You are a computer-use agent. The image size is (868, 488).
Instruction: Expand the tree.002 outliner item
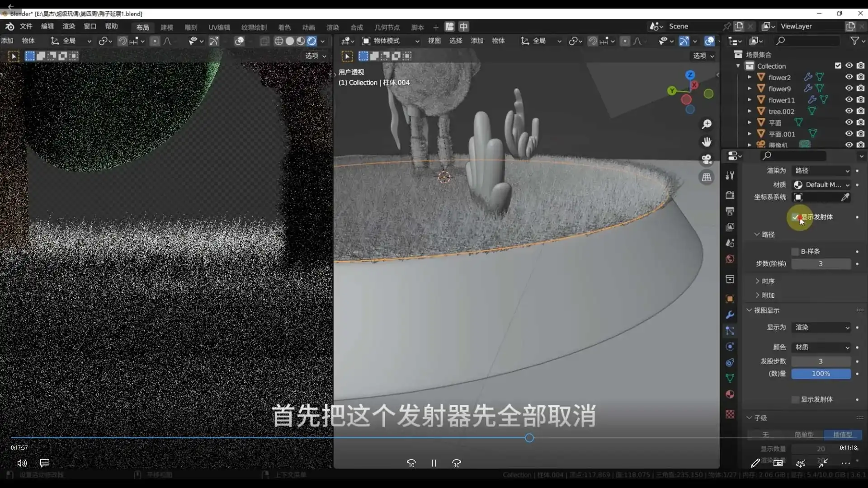point(750,111)
